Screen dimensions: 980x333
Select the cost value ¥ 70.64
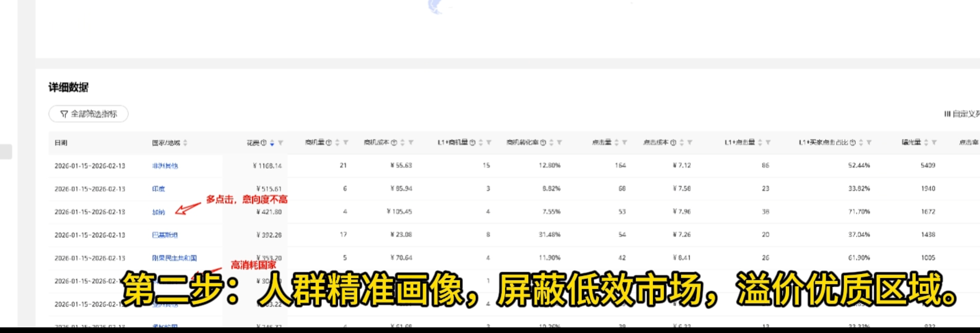[401, 258]
